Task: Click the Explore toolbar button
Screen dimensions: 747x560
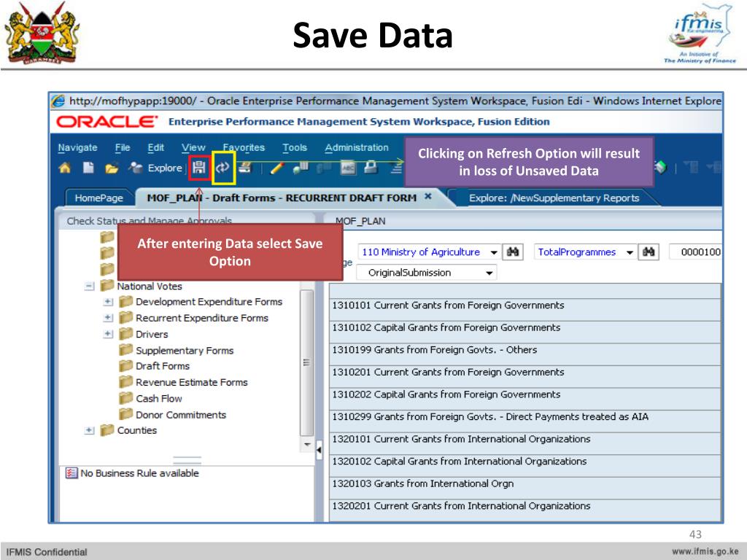Action: click(156, 168)
